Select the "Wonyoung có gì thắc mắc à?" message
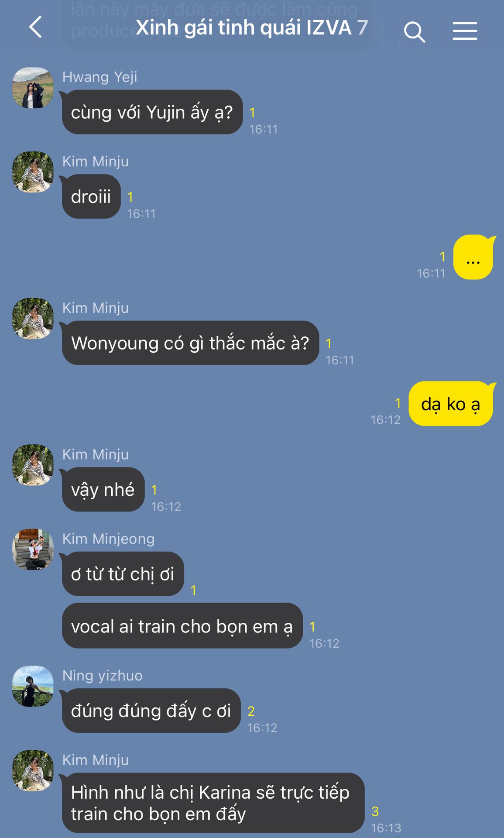504x838 pixels. point(190,343)
